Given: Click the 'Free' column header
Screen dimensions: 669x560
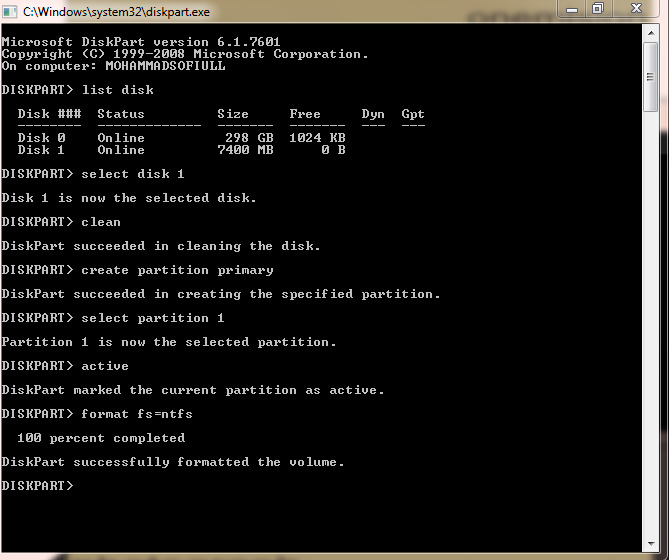Looking at the screenshot, I should 305,114.
